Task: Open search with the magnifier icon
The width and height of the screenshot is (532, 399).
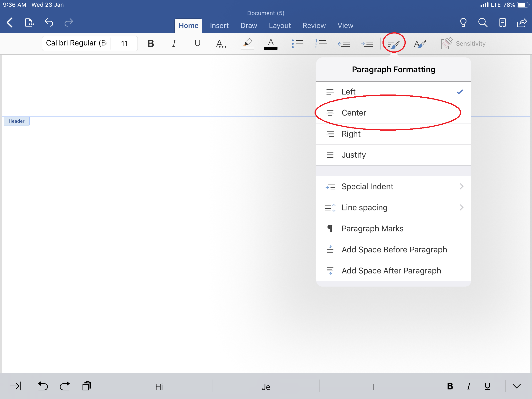Action: 482,23
